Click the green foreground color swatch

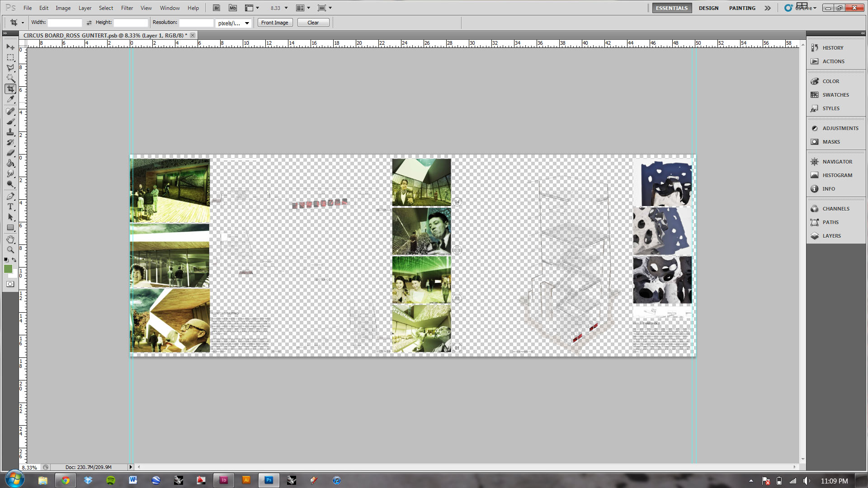(x=8, y=269)
